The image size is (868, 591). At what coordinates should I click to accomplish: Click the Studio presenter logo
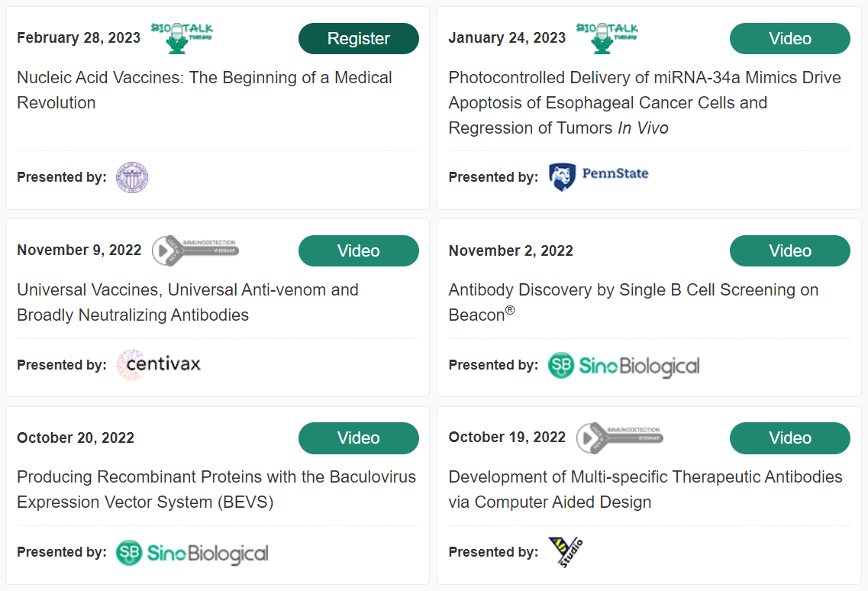pyautogui.click(x=566, y=551)
